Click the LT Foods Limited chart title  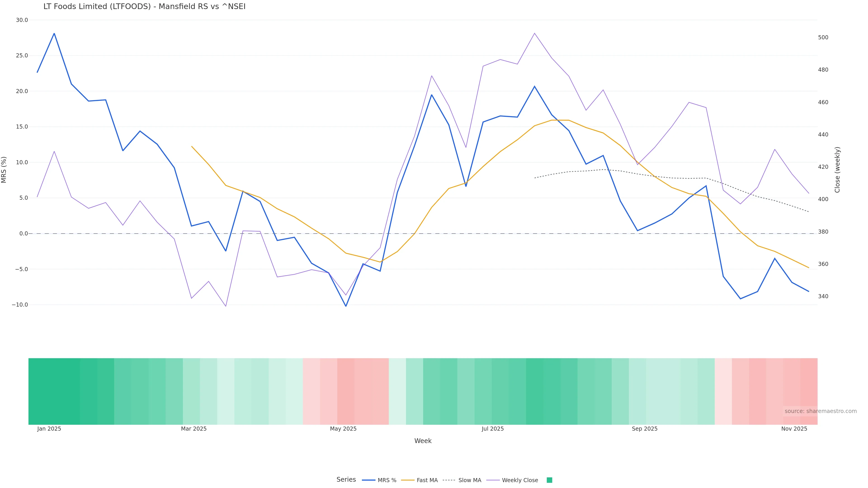[x=144, y=6]
